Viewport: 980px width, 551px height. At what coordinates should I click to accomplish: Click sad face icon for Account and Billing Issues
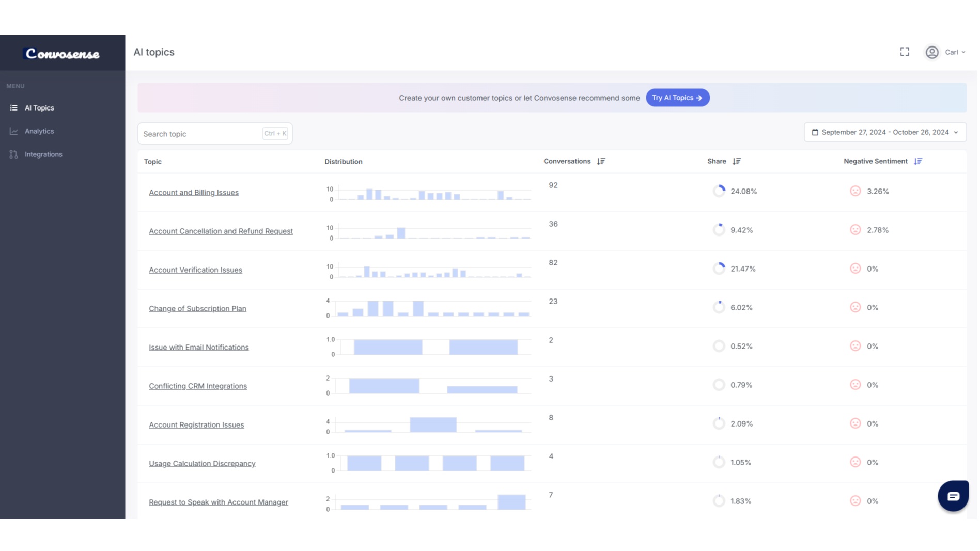tap(855, 191)
